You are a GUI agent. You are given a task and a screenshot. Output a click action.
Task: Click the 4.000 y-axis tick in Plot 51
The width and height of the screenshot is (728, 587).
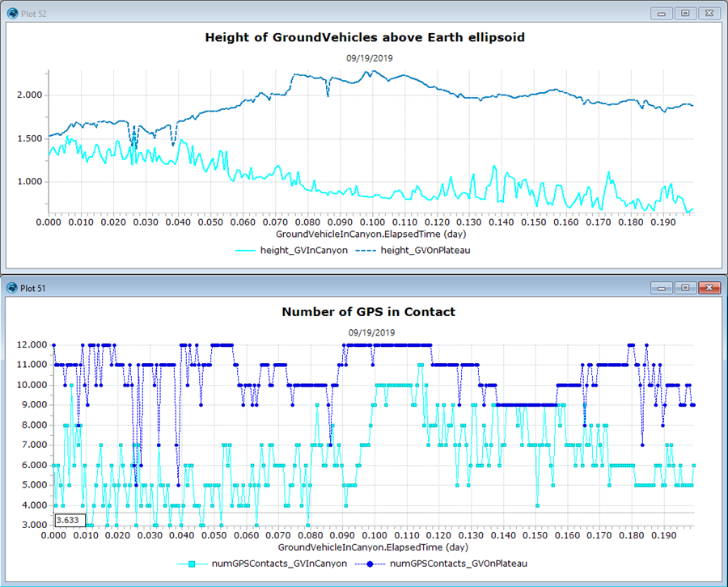(x=34, y=505)
